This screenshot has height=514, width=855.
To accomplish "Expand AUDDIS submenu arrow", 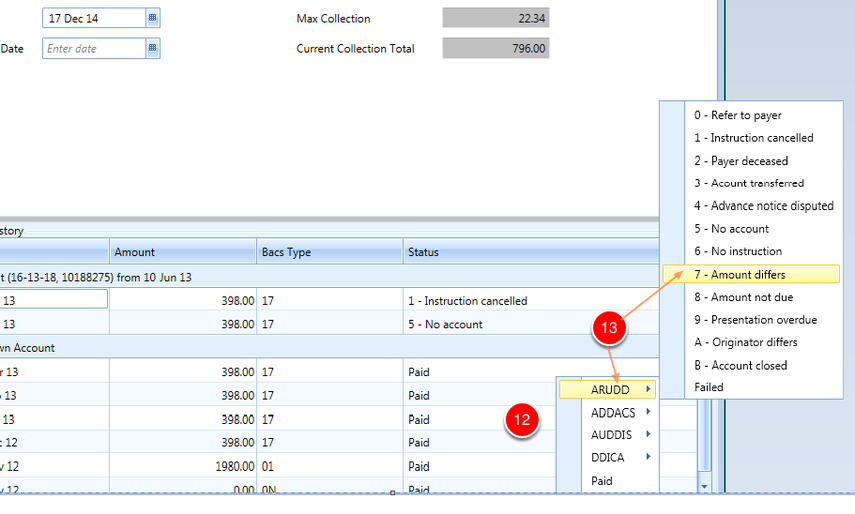I will click(x=648, y=434).
